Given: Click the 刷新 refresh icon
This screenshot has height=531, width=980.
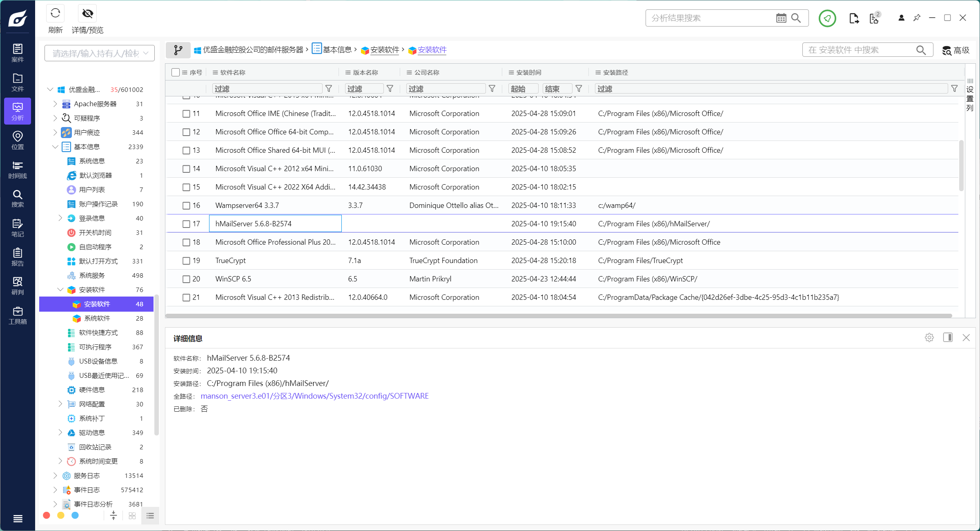Looking at the screenshot, I should click(55, 14).
